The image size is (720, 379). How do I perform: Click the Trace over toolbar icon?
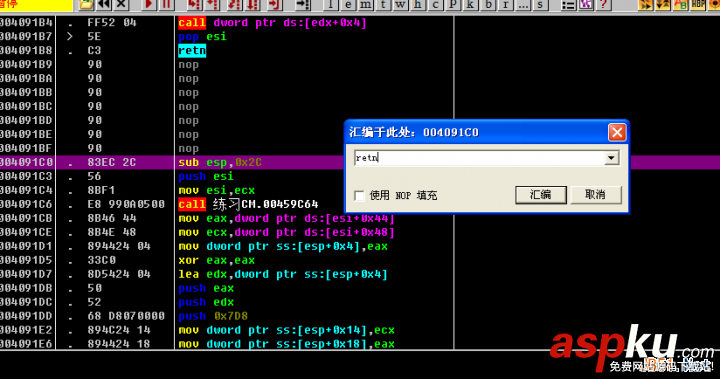click(x=253, y=5)
